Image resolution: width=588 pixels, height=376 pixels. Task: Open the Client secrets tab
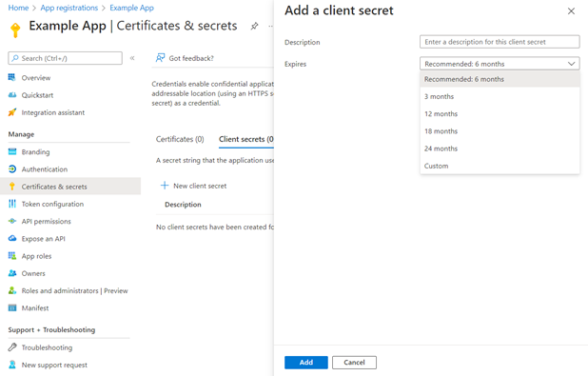tap(246, 139)
